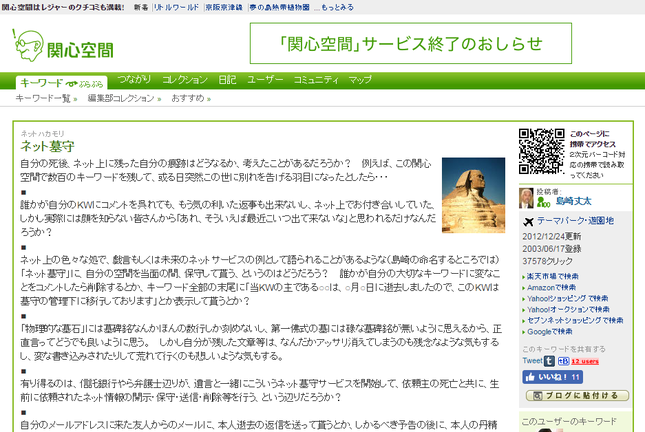Viewport: 645px width, 432px height.
Task: Click Googleで検索 link
Action: pyautogui.click(x=550, y=331)
